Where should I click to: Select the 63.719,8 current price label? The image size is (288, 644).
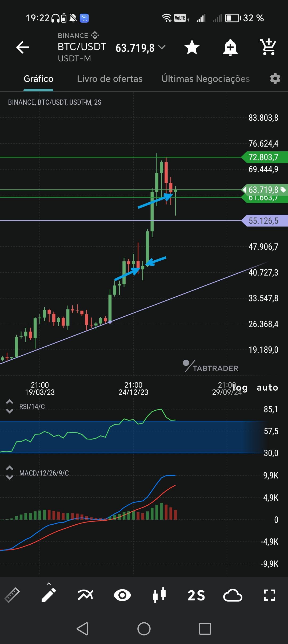click(x=265, y=190)
